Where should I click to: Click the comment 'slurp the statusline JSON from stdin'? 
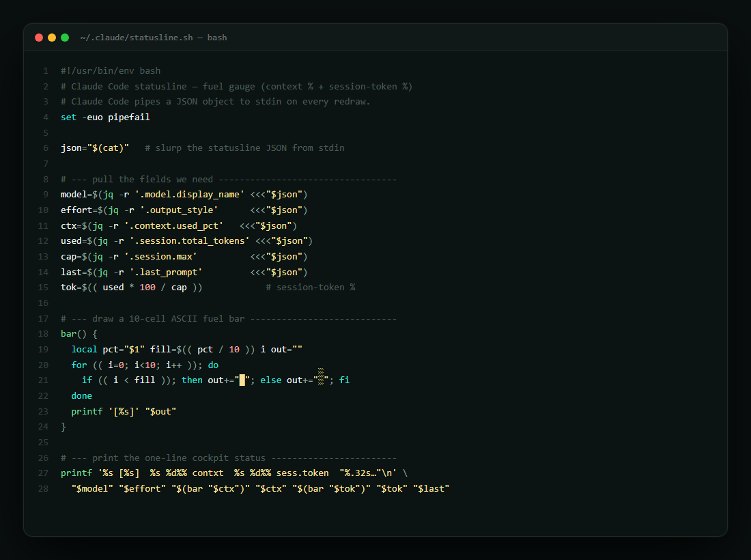[244, 148]
